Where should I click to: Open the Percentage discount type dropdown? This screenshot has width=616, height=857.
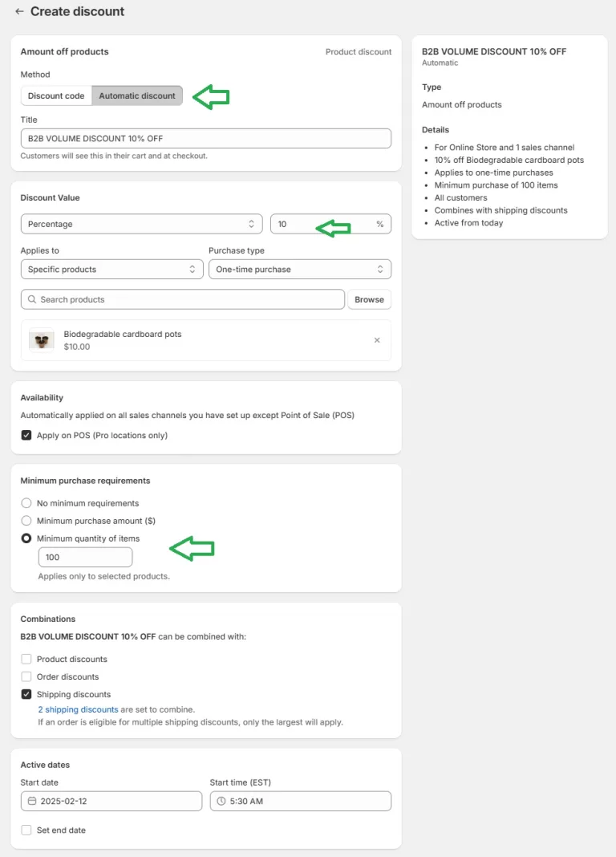coord(141,224)
